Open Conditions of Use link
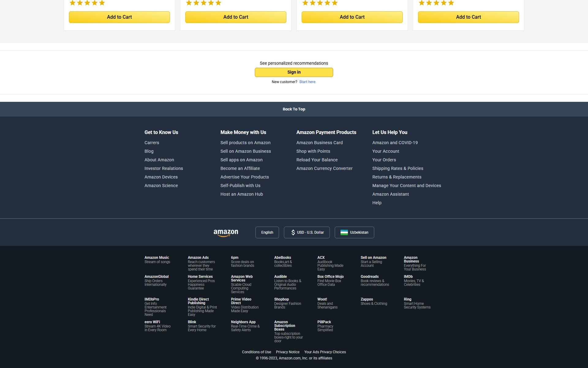Image resolution: width=588 pixels, height=368 pixels. click(x=256, y=352)
